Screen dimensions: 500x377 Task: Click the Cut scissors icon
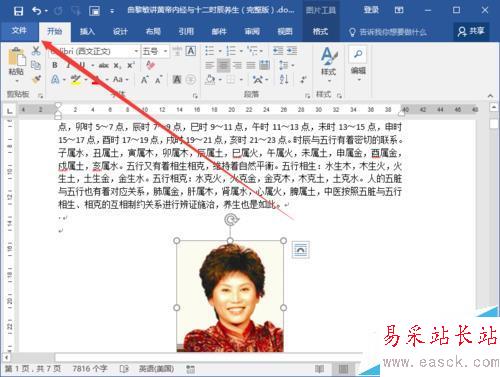pos(36,51)
